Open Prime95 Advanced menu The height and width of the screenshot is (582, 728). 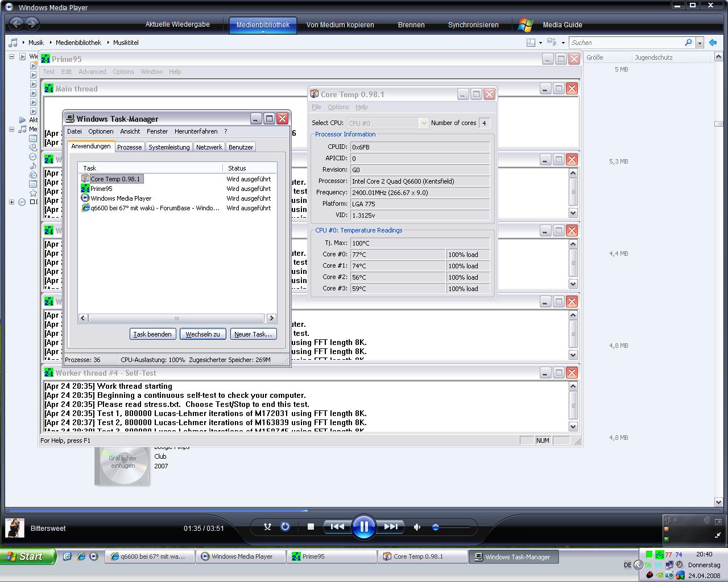[x=92, y=72]
